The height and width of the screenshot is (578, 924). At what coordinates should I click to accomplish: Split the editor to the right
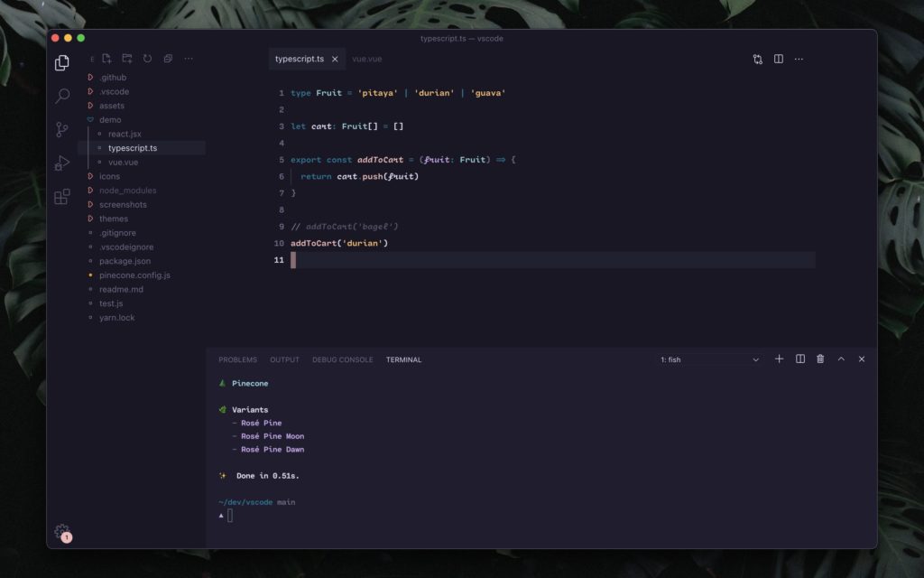(x=778, y=59)
